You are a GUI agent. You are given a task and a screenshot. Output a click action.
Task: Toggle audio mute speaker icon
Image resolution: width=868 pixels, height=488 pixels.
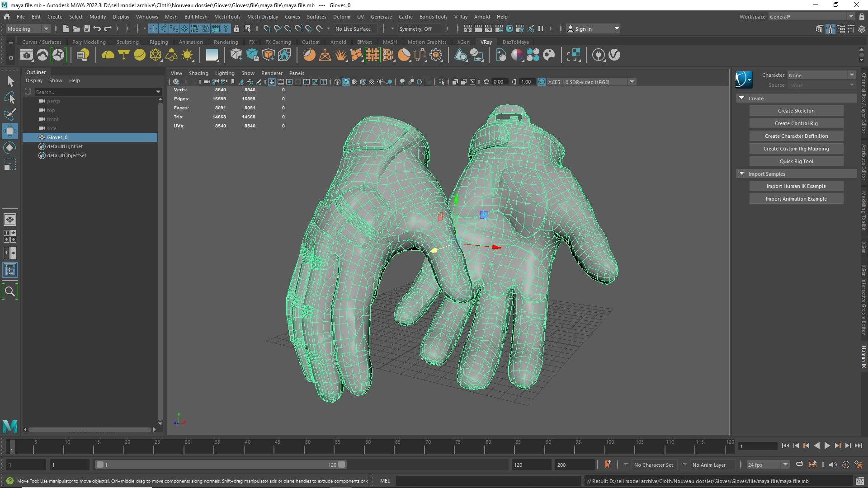click(x=833, y=465)
